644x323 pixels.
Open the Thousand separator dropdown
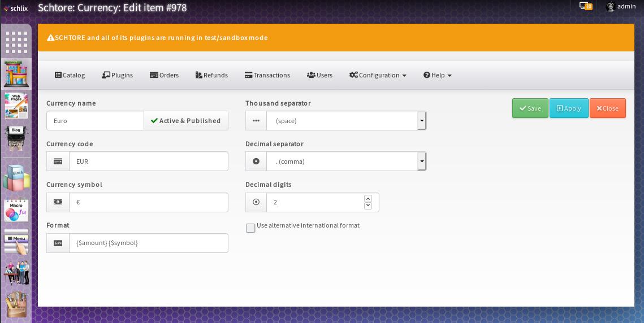(x=346, y=121)
